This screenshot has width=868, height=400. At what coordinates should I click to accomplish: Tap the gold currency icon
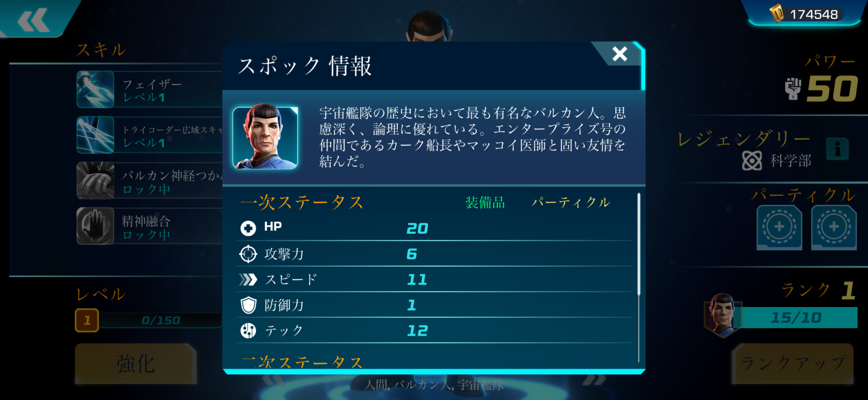[777, 14]
